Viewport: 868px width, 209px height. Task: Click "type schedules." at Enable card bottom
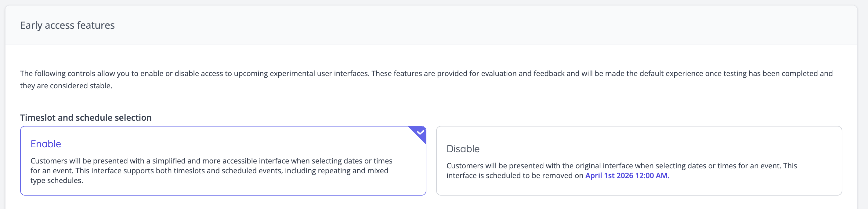point(56,180)
